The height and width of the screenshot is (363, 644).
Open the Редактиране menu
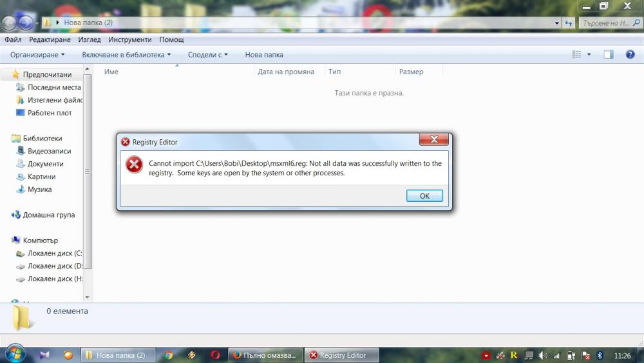pyautogui.click(x=50, y=39)
